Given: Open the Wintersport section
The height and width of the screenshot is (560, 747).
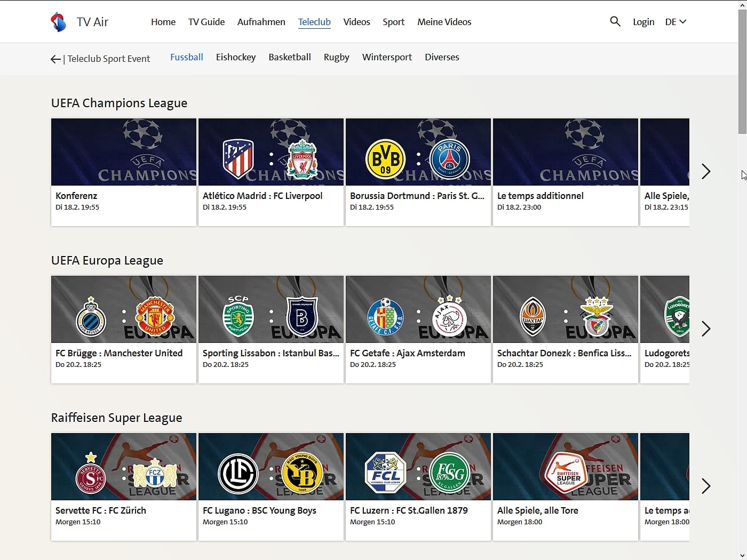Looking at the screenshot, I should (387, 57).
